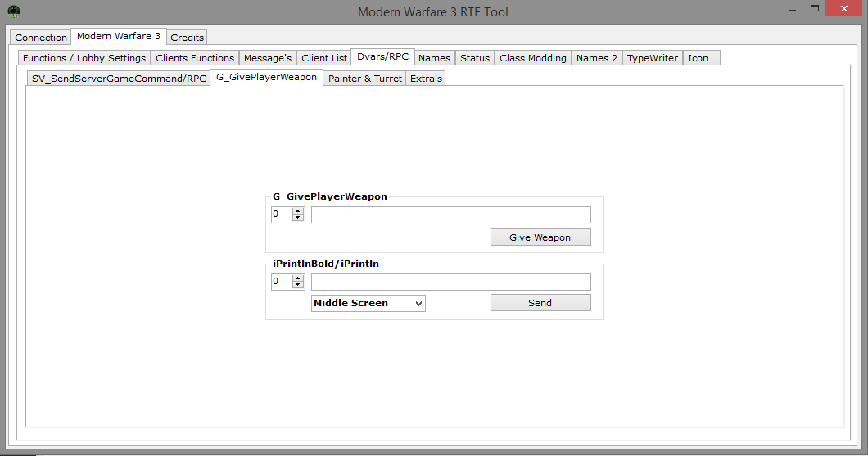Open Functions / Lobby Settings tab
Viewport: 868px width, 456px height.
(x=84, y=58)
